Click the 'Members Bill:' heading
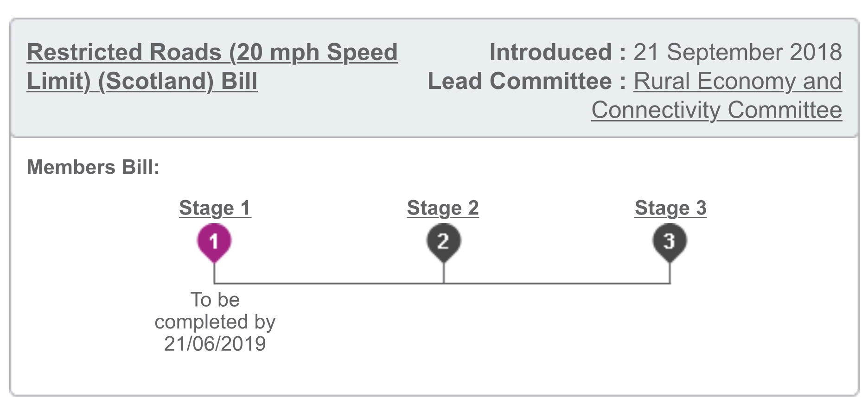This screenshot has width=868, height=410. [x=93, y=167]
